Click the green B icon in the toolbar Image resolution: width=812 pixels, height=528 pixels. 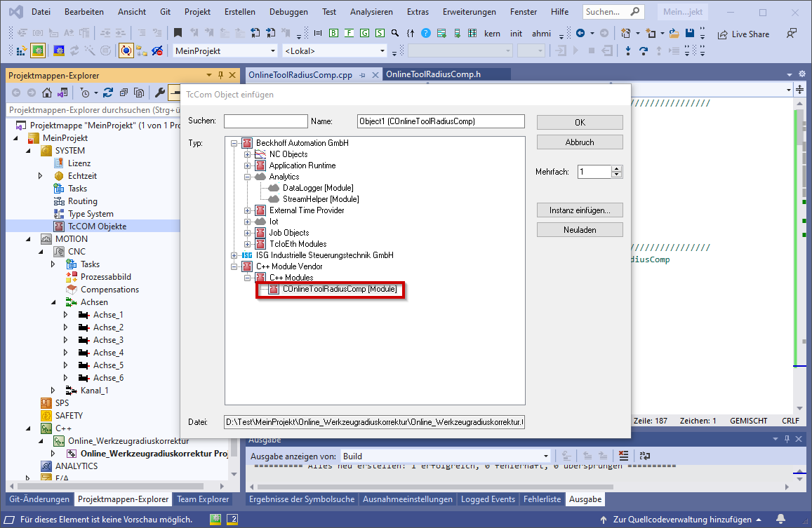[333, 33]
